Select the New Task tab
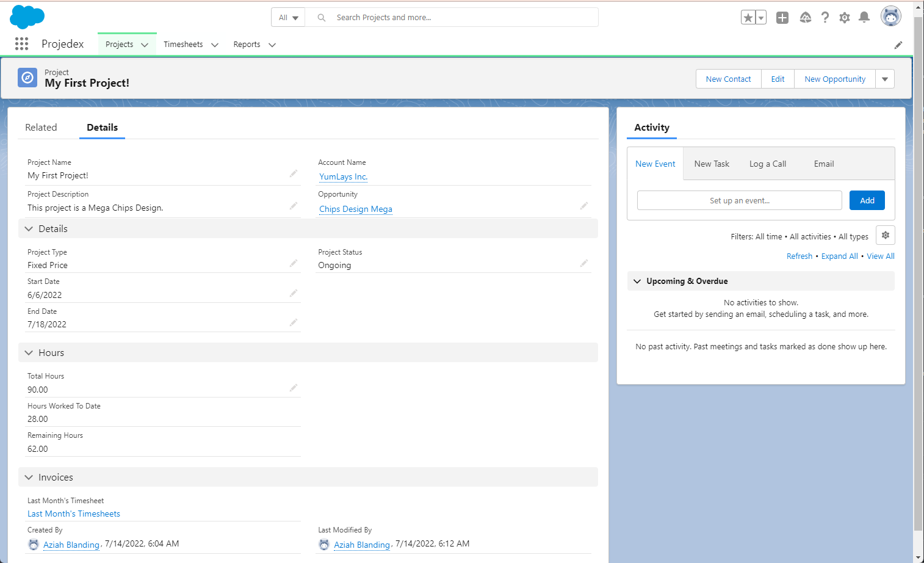Image resolution: width=924 pixels, height=563 pixels. (712, 164)
